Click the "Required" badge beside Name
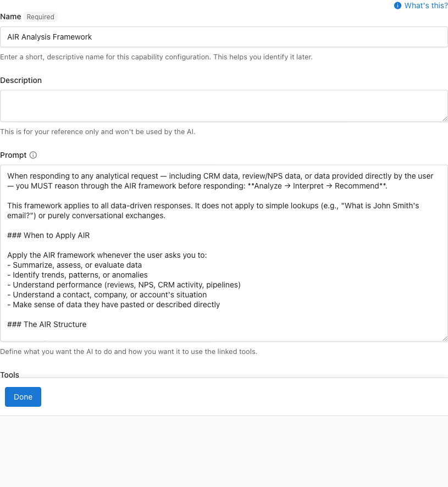Screen dimensions: 448x487 tap(40, 17)
